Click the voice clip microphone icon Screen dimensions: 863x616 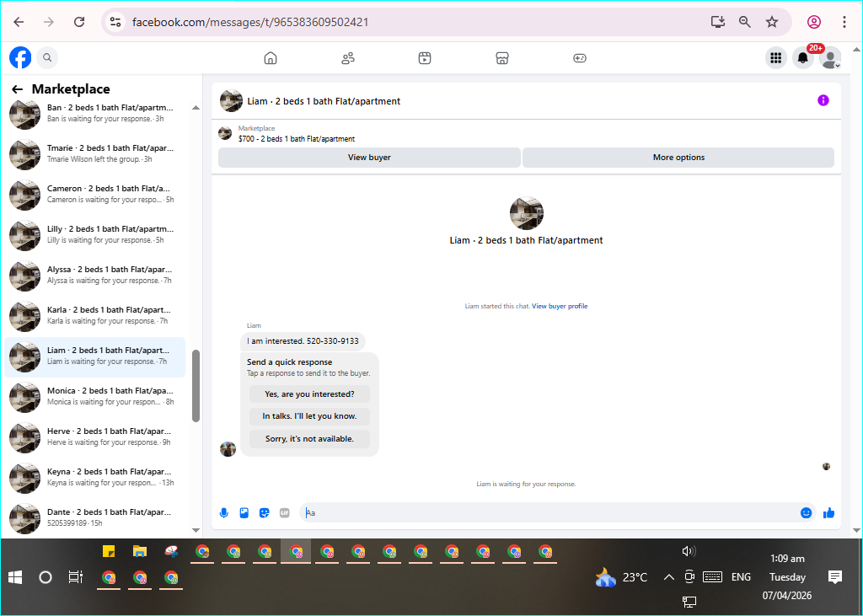224,513
